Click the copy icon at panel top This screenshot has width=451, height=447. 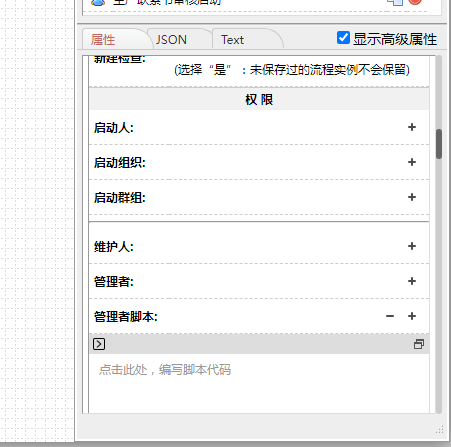point(395,2)
